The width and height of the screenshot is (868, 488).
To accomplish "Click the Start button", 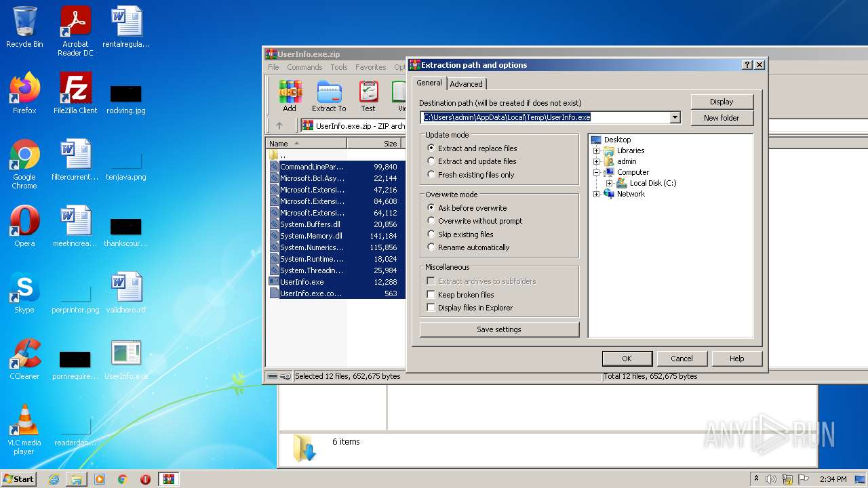I will click(x=19, y=479).
